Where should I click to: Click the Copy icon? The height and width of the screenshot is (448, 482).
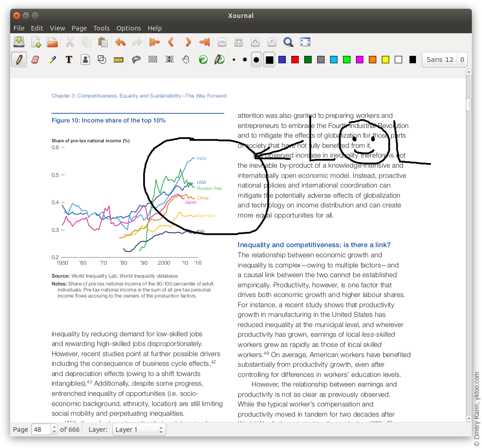86,42
